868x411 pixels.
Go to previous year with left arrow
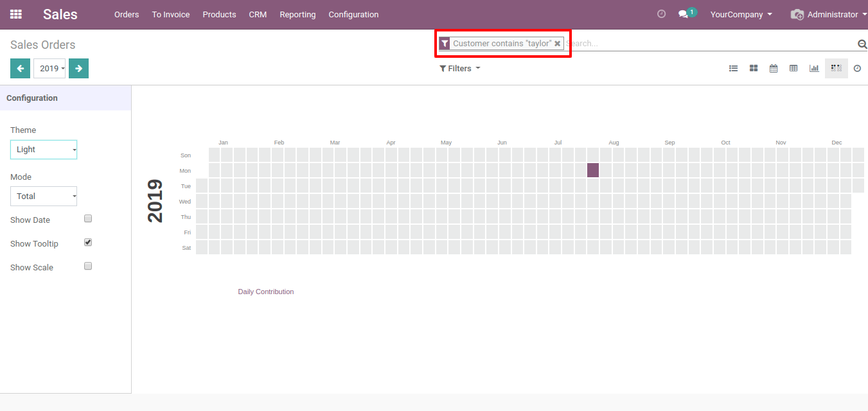[x=20, y=69]
